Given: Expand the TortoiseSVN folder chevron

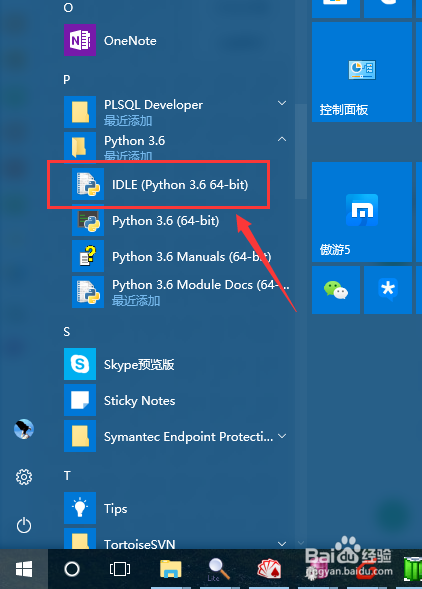Looking at the screenshot, I should point(282,543).
